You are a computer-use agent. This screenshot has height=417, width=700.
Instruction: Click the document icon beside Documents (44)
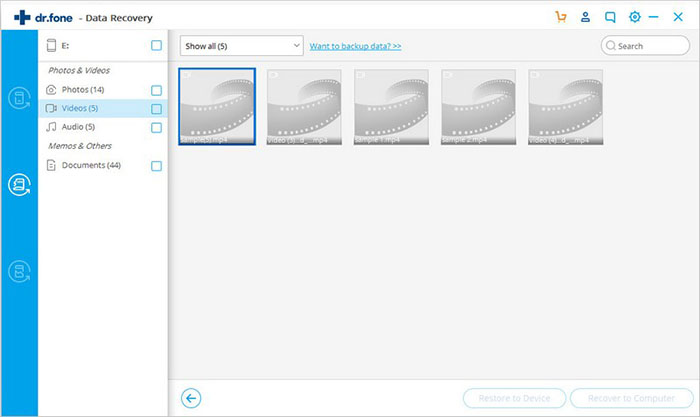[51, 166]
